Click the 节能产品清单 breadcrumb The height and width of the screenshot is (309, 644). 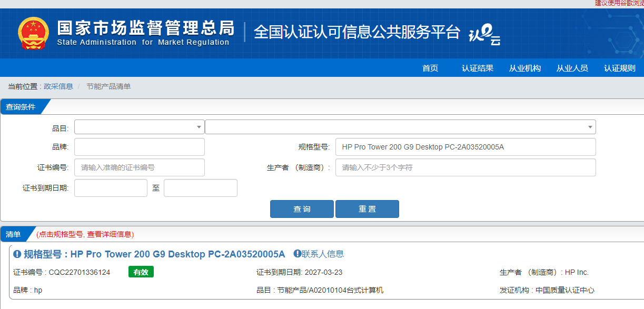[108, 86]
